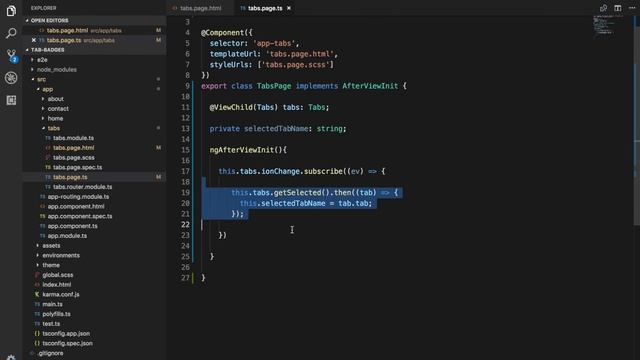
Task: Select the tabs.page.ts editor tab
Action: pos(265,8)
